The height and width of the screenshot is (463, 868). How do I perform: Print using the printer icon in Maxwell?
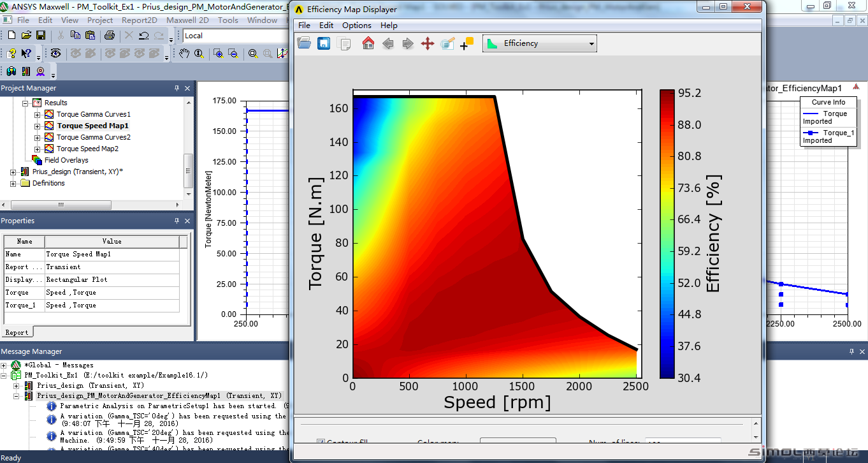109,35
